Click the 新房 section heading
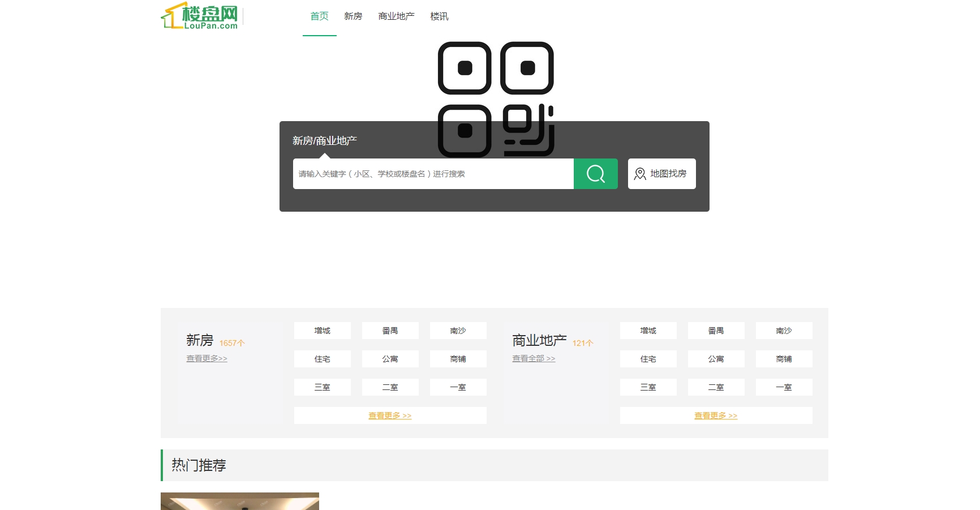This screenshot has height=510, width=980. [x=200, y=340]
